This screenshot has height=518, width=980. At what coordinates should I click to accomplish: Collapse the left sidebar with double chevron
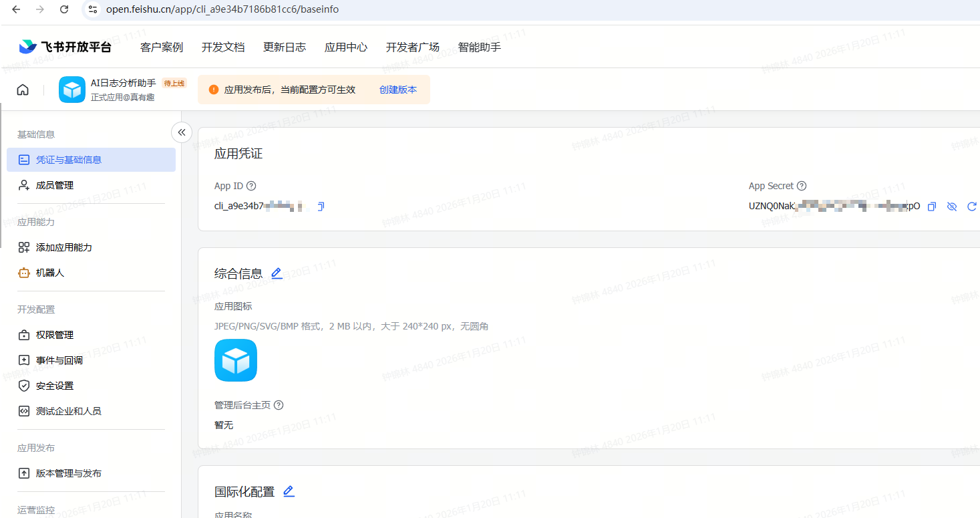pos(182,132)
